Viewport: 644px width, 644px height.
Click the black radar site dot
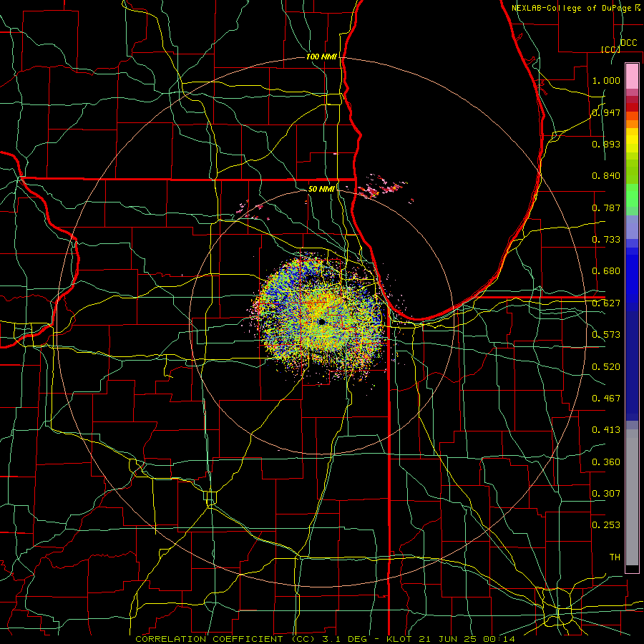tap(321, 322)
